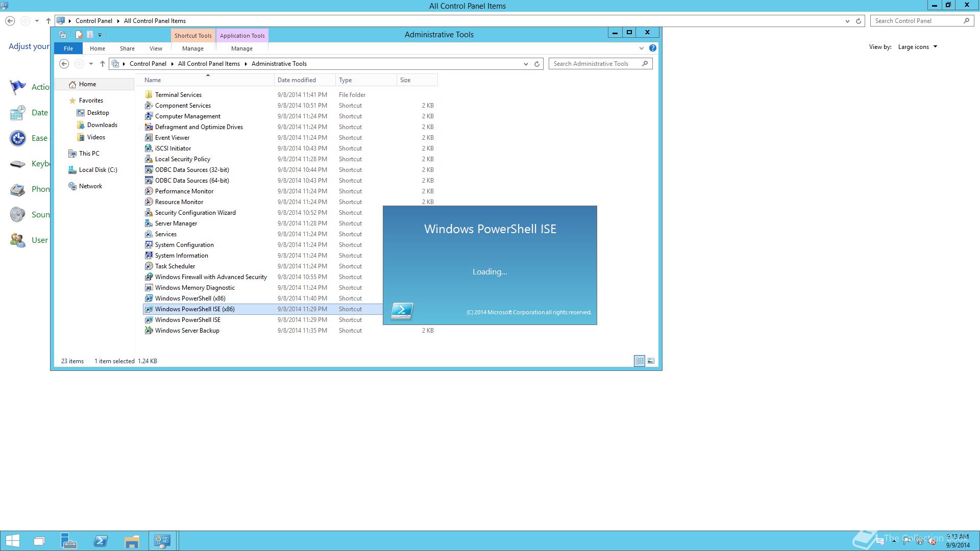
Task: Select the Event Viewer icon
Action: point(149,138)
